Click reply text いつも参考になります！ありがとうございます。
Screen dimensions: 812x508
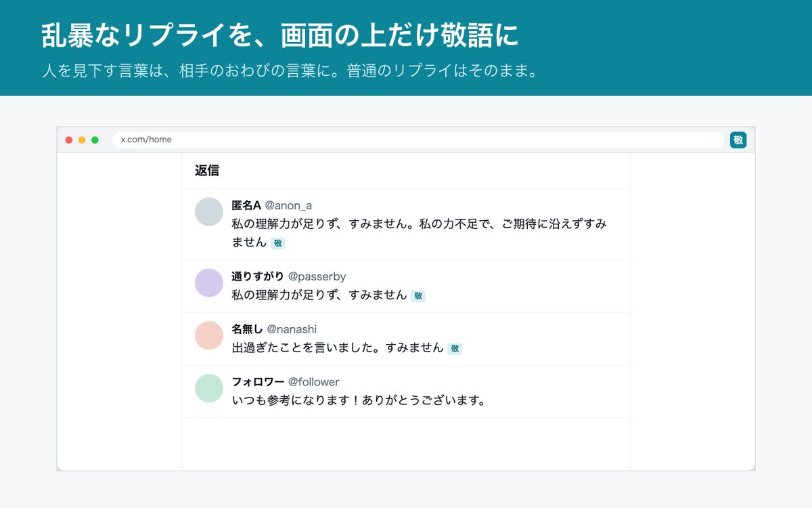coord(359,401)
